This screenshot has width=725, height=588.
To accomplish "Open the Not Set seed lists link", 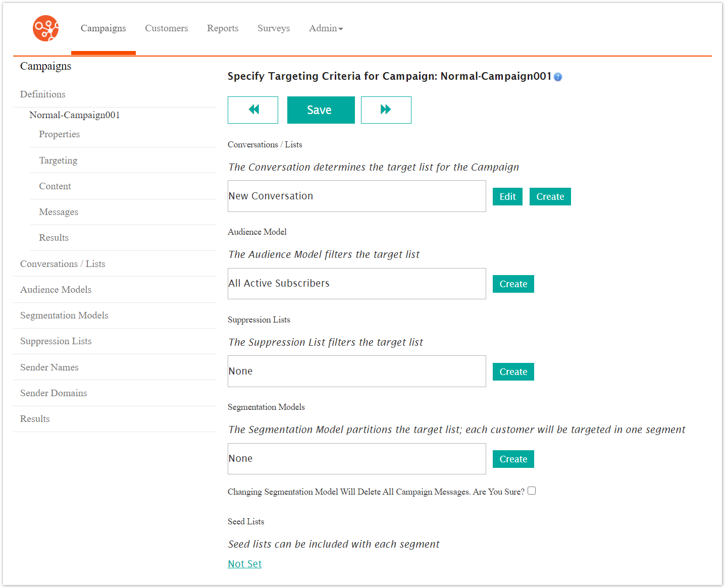I will 245,564.
